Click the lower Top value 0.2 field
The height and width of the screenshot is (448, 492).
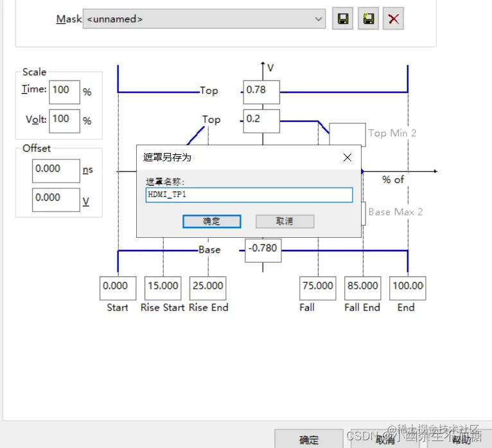tap(261, 121)
